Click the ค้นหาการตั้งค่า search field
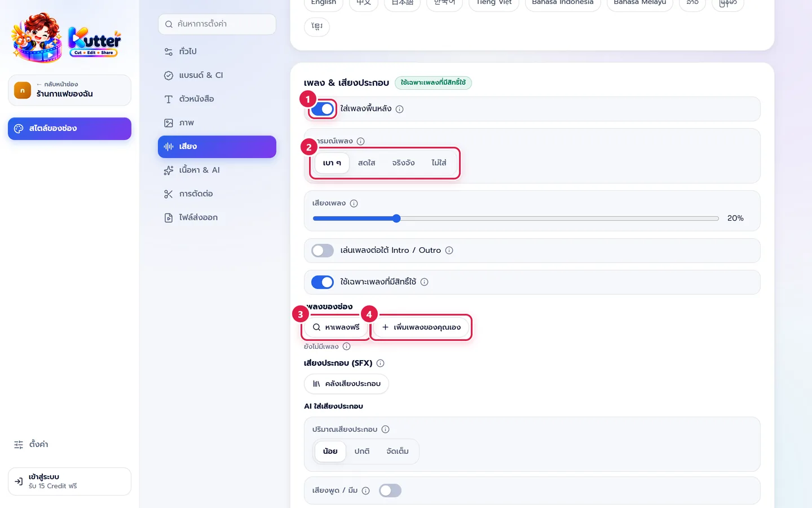812x508 pixels. [217, 24]
